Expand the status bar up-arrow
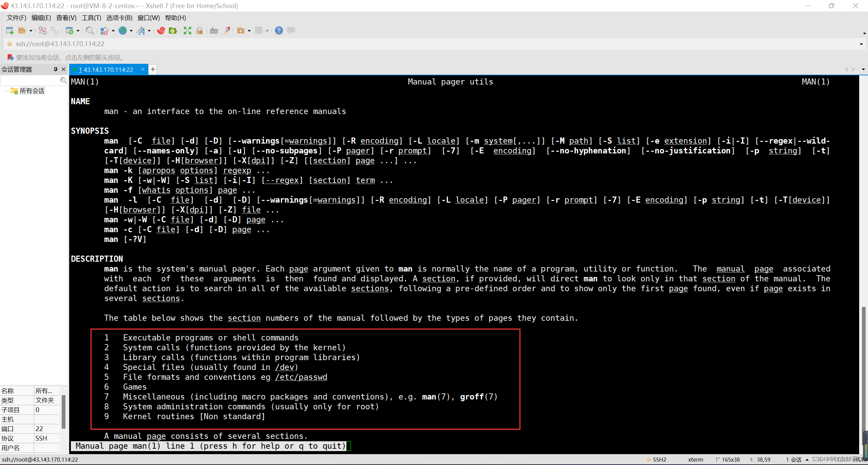The image size is (868, 465). coord(807,460)
